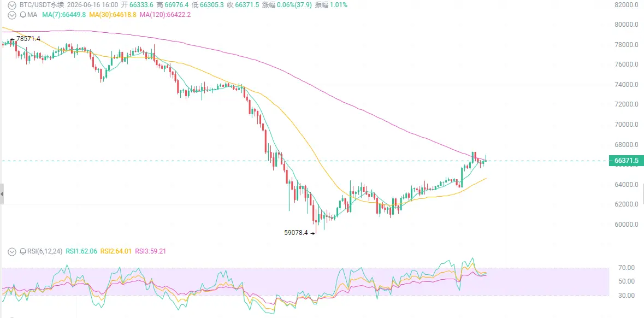The width and height of the screenshot is (644, 318).
Task: Click the bell alert icon next to MA
Action: tap(22, 15)
